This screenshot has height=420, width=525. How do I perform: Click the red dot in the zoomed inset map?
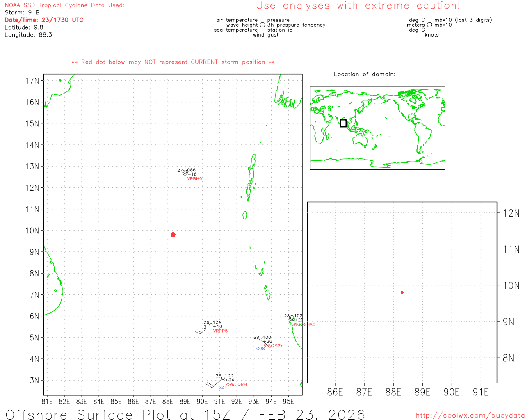pyautogui.click(x=402, y=292)
